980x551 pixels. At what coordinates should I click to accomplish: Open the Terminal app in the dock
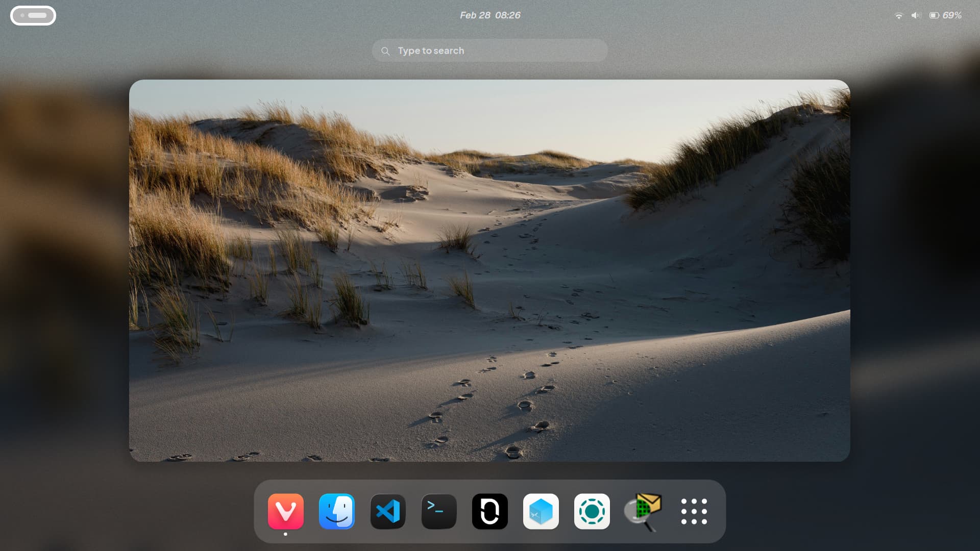pos(438,511)
